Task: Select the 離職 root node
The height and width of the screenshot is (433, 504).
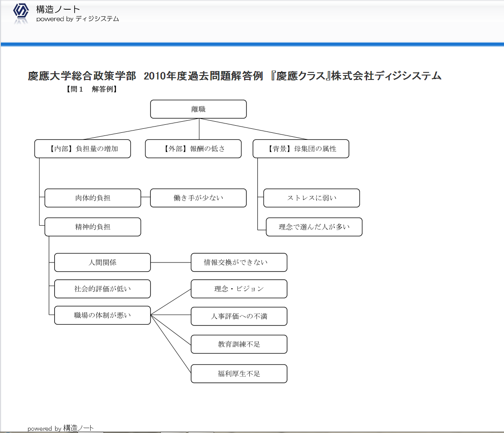Action: click(198, 109)
